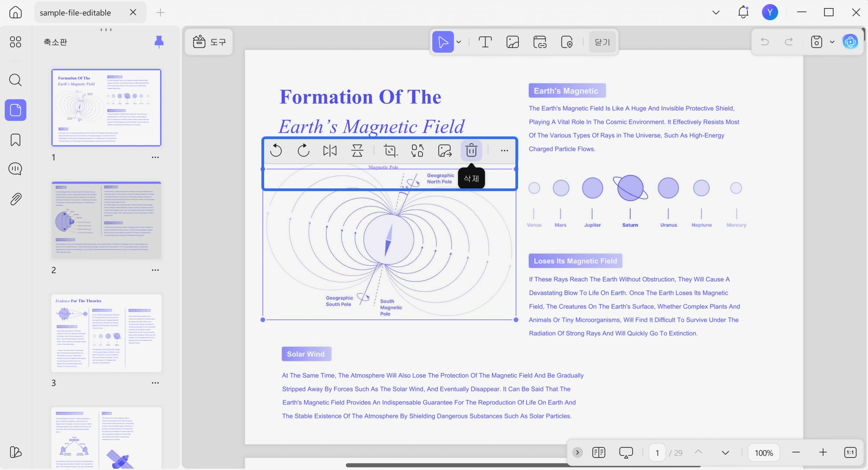
Task: Open page 2 thumbnail options menu
Action: 155,270
